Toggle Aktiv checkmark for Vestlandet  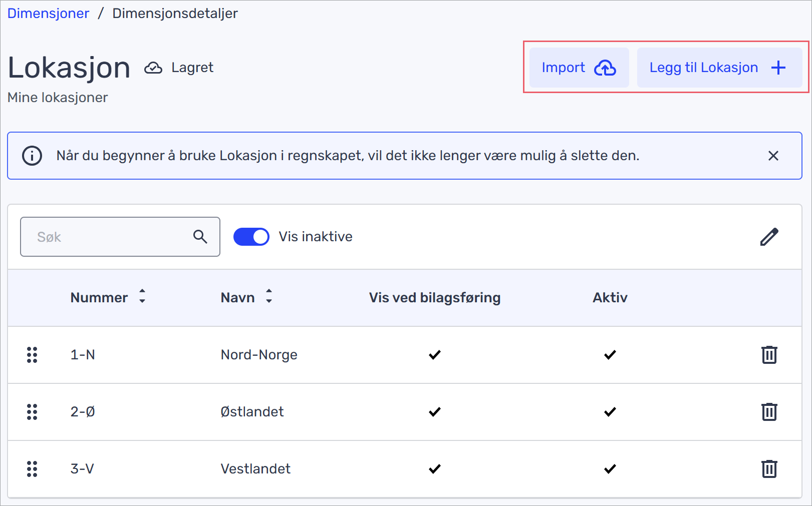coord(610,469)
